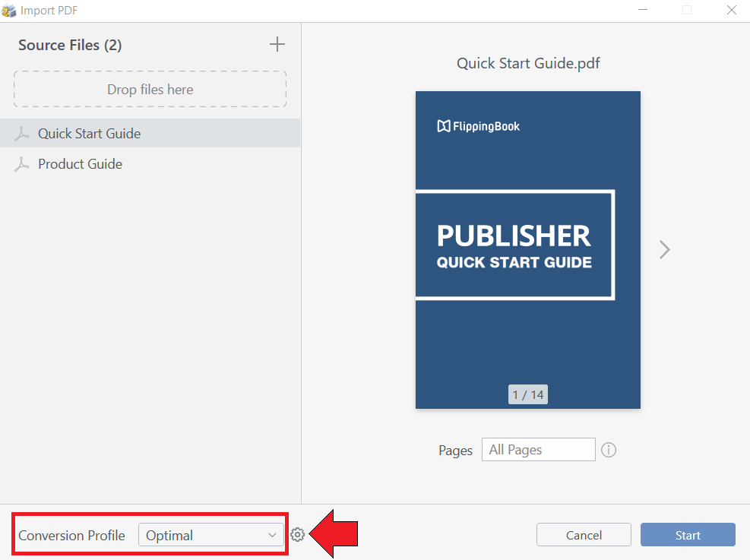Click Cancel button
The width and height of the screenshot is (750, 560).
pos(584,535)
